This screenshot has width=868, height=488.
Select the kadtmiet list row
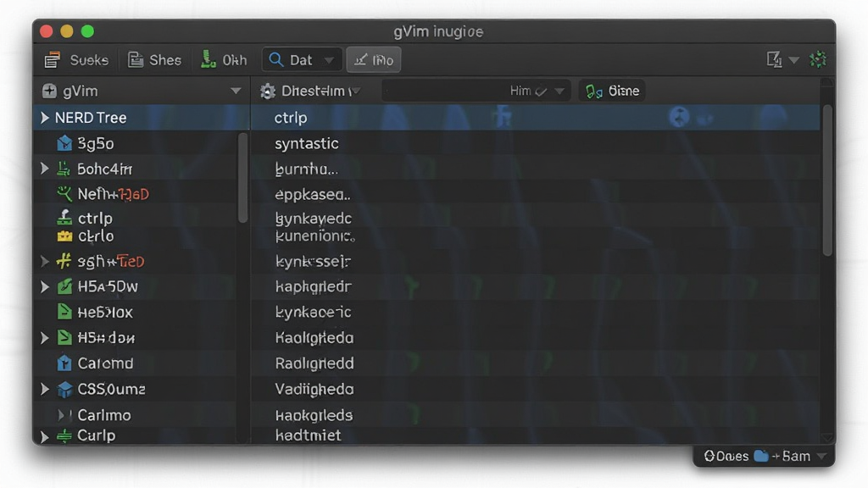click(536, 435)
